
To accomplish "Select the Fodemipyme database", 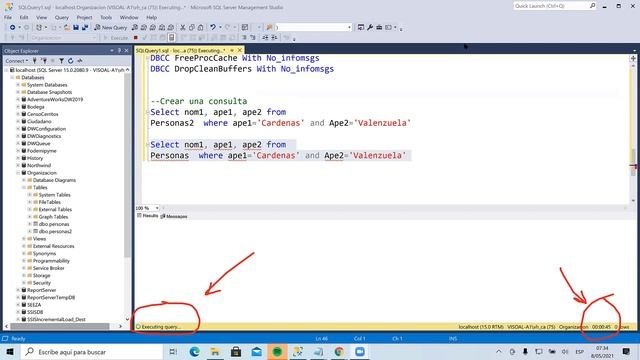I will 42,151.
